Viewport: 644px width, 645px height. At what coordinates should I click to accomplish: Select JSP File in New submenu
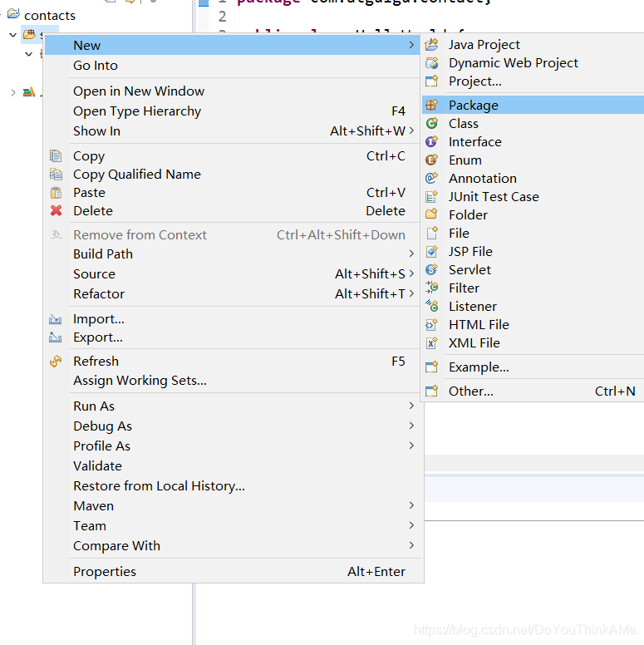click(533, 251)
